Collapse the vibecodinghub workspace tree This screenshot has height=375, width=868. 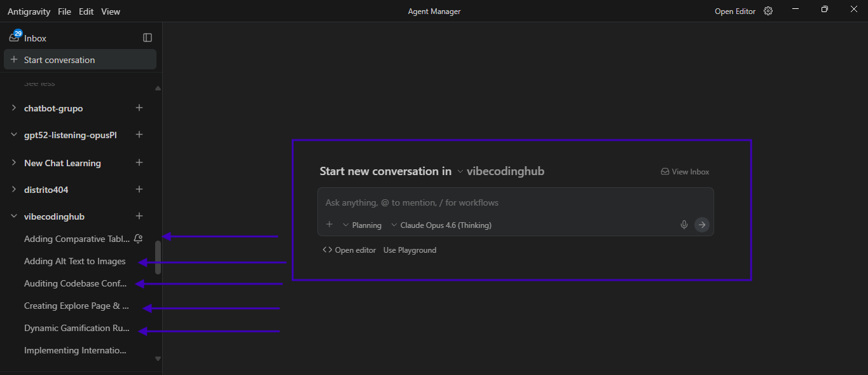(x=14, y=216)
